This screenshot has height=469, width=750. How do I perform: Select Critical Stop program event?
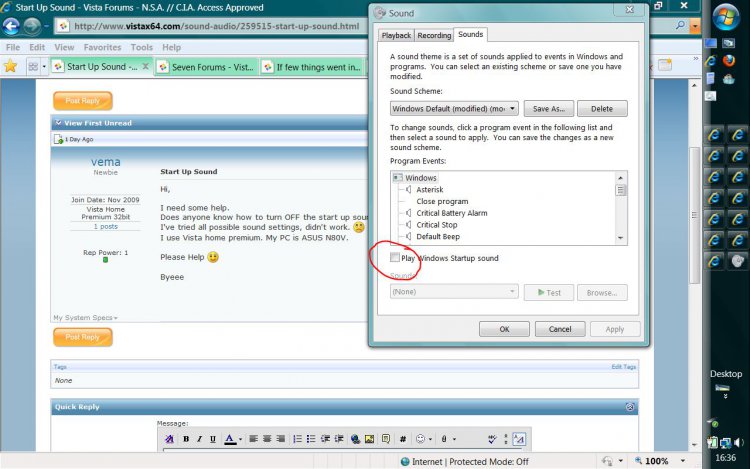click(437, 225)
